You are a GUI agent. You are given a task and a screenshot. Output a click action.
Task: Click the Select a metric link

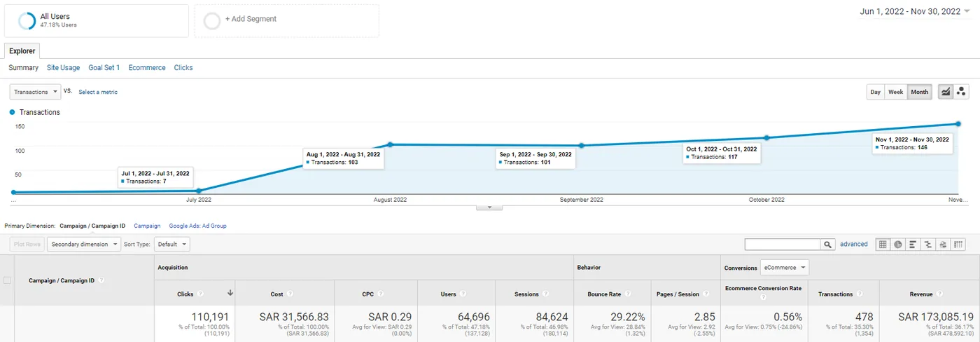pos(98,92)
